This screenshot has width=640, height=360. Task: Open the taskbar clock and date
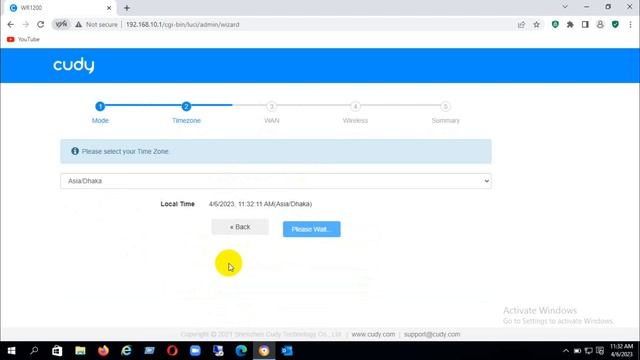pos(622,351)
